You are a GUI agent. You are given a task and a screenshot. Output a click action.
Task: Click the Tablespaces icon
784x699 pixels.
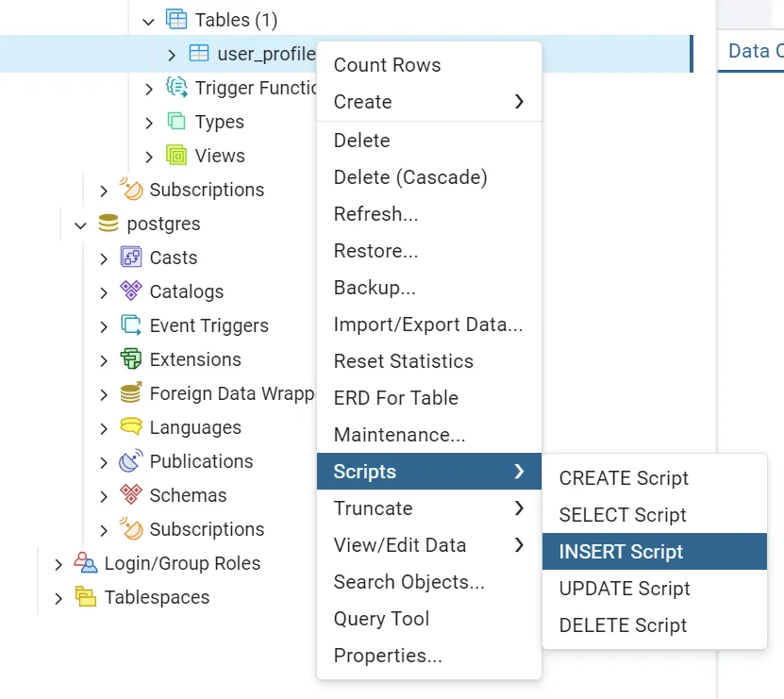(x=86, y=596)
